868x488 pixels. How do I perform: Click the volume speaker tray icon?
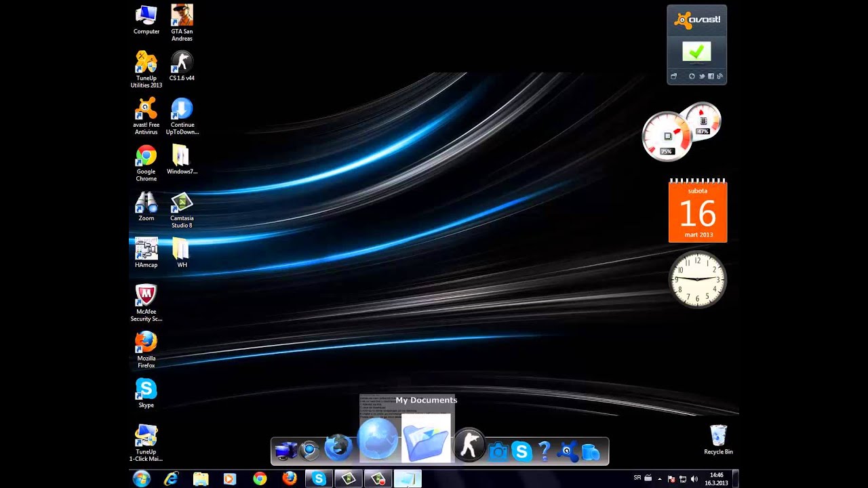coord(694,479)
